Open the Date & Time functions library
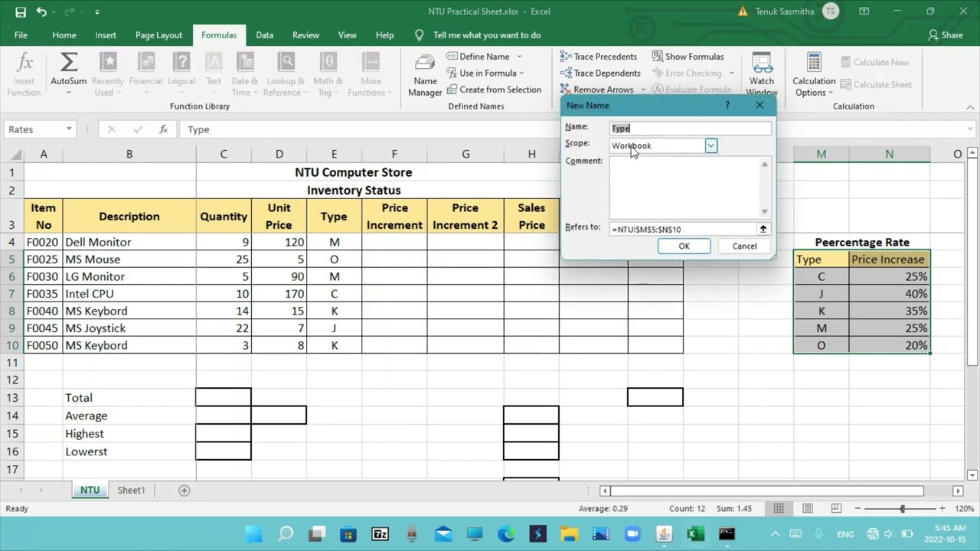Image resolution: width=980 pixels, height=551 pixels. [245, 75]
